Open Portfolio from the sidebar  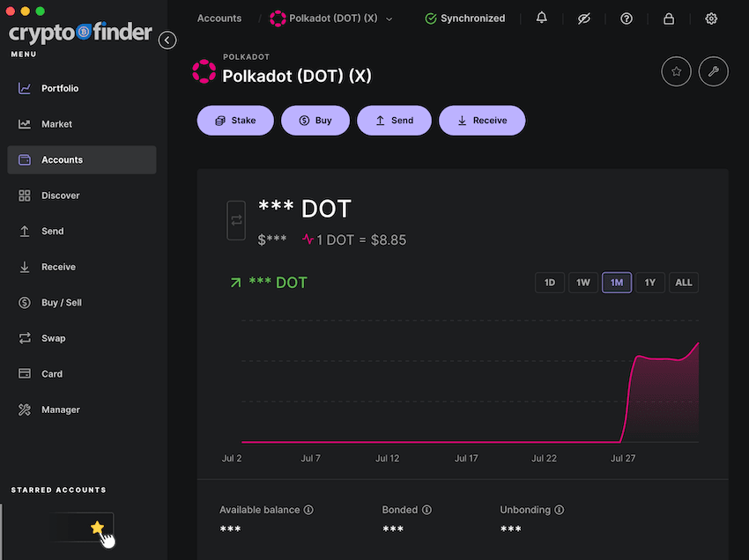point(60,89)
